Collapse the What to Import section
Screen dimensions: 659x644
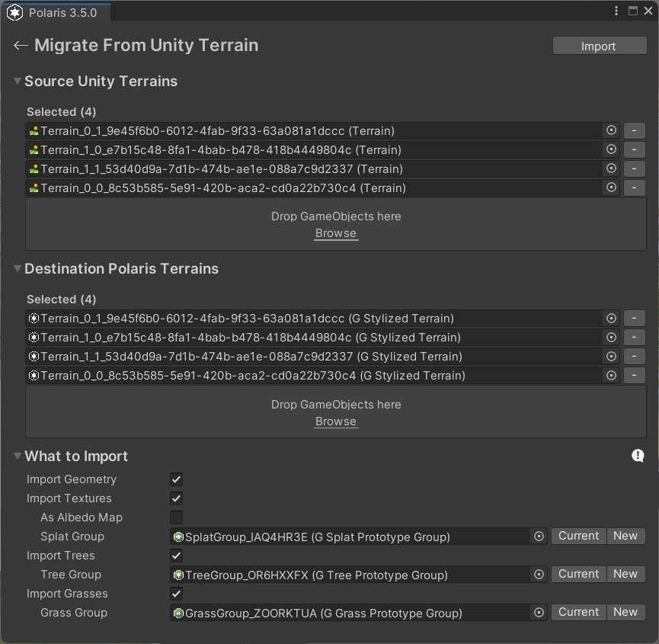(x=18, y=456)
